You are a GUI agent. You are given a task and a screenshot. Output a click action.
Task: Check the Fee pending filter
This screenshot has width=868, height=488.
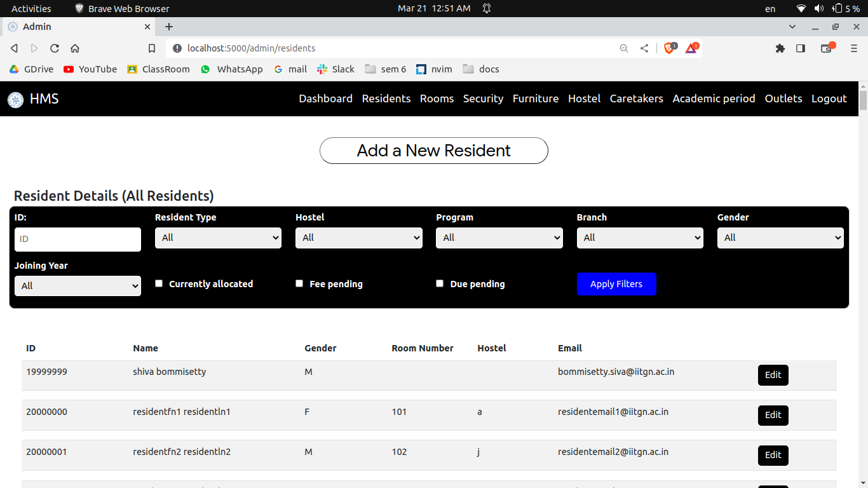pos(299,283)
